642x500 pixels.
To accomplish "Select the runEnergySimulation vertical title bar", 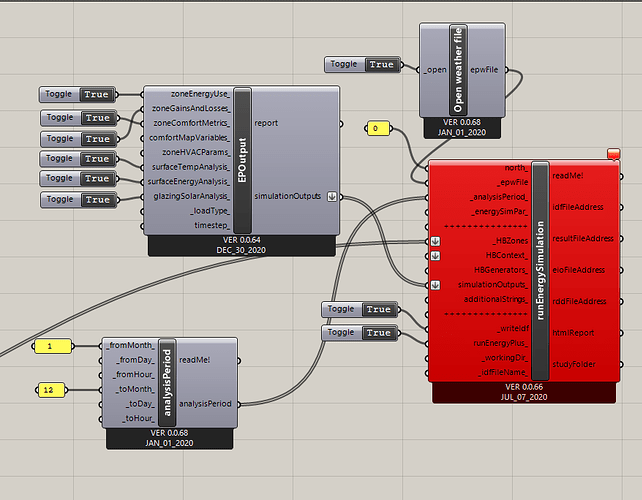I will [541, 270].
